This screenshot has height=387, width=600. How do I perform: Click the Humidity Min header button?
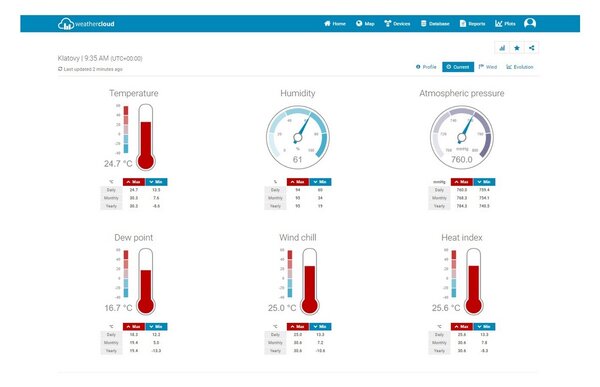[320, 182]
